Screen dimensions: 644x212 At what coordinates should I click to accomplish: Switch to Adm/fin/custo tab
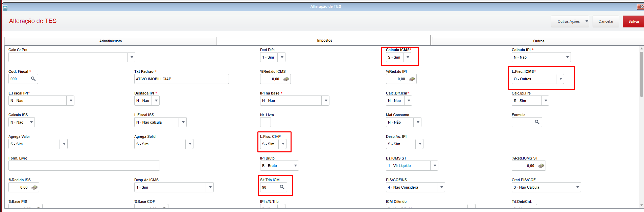(111, 41)
